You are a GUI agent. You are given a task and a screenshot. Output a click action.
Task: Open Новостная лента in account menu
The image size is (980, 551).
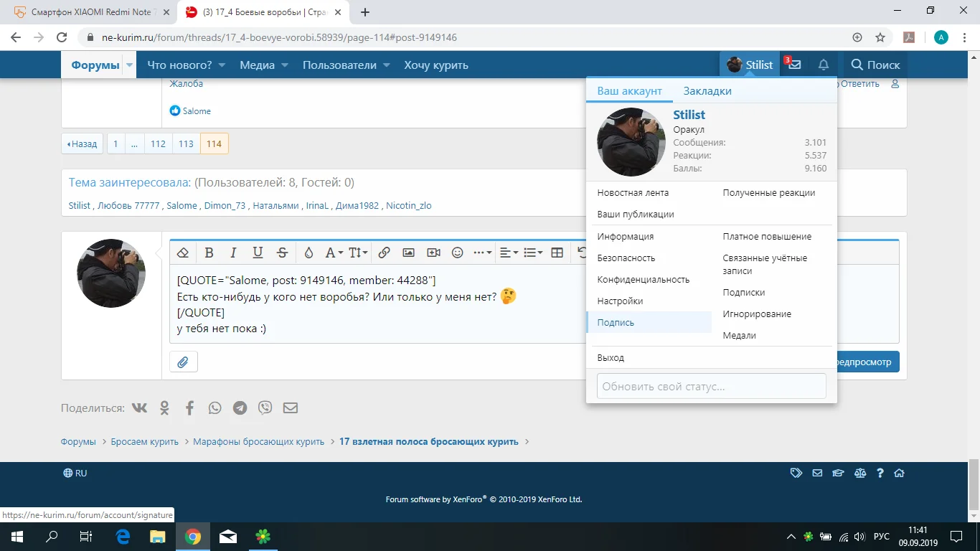[633, 193]
